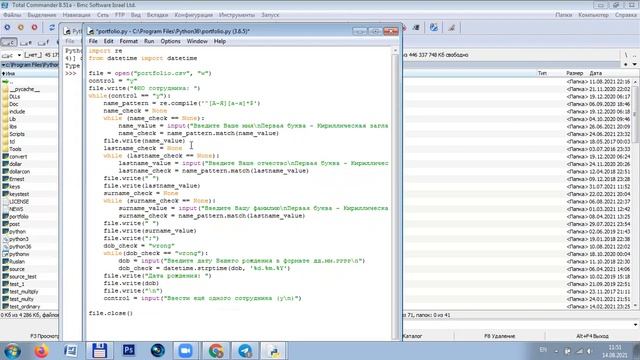Open the Навигация menu

[76, 15]
